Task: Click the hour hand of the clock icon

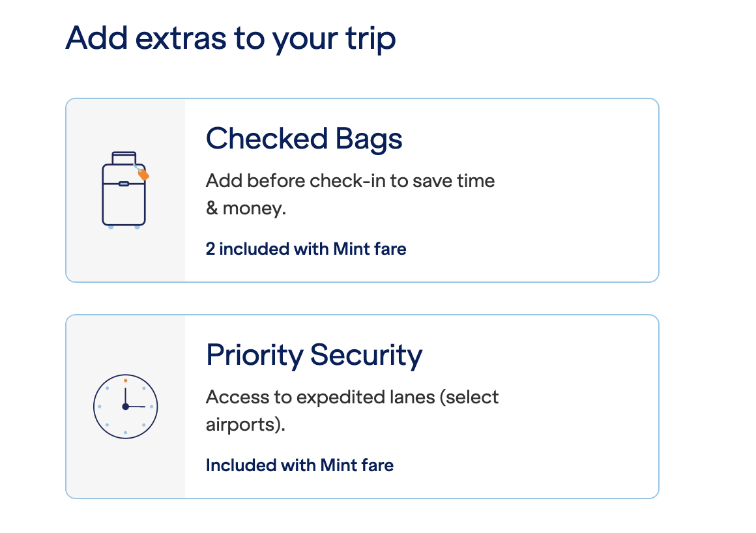Action: coord(125,396)
